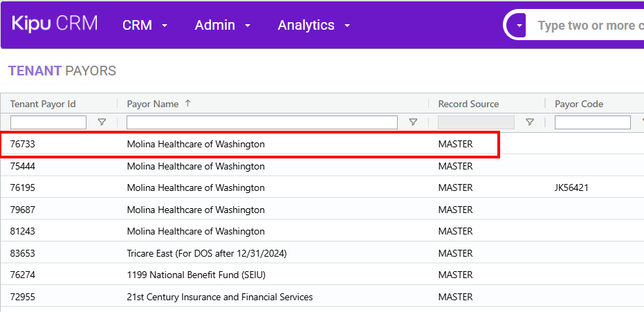Click the Kipu CRM logo

55,24
